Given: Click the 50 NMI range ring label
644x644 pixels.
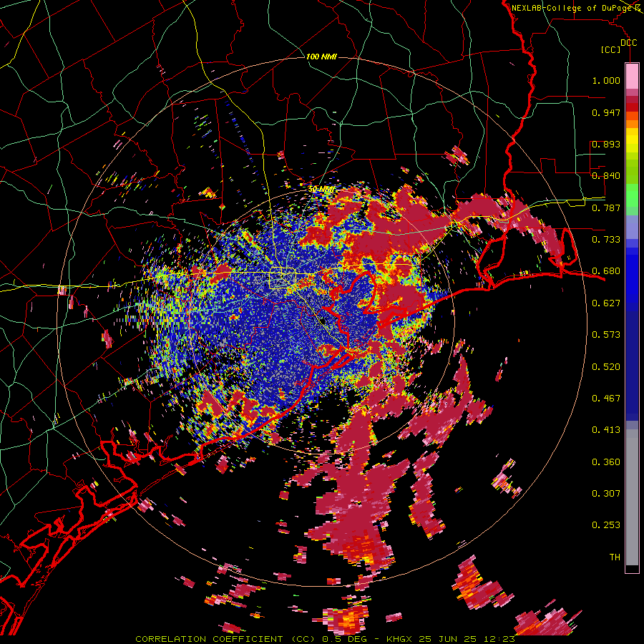Looking at the screenshot, I should coord(321,189).
